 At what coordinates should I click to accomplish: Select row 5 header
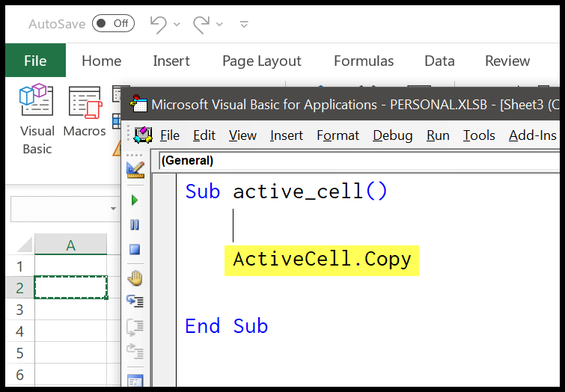(x=19, y=353)
